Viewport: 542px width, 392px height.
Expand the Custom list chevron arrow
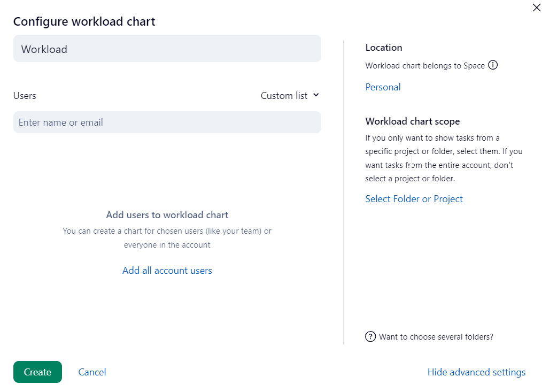click(316, 95)
